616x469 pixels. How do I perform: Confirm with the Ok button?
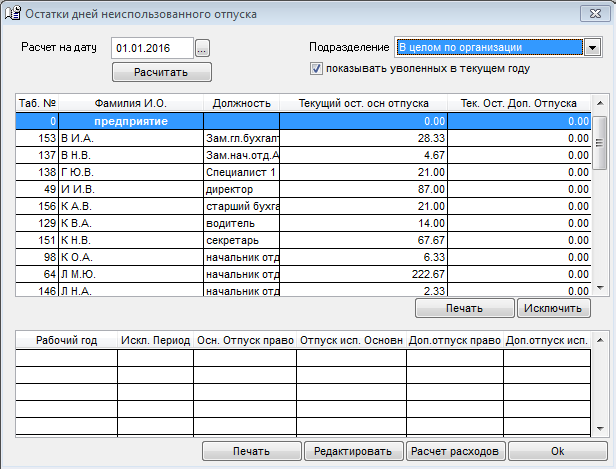click(x=558, y=451)
